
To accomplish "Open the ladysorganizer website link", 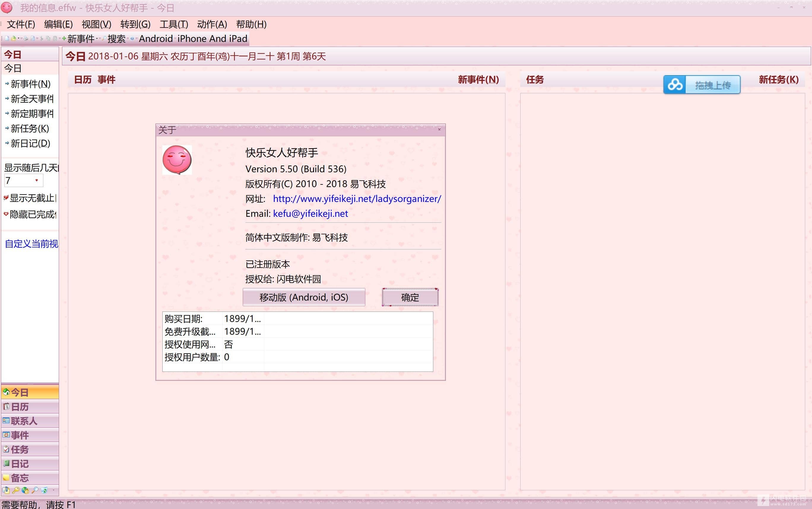I will tap(357, 199).
